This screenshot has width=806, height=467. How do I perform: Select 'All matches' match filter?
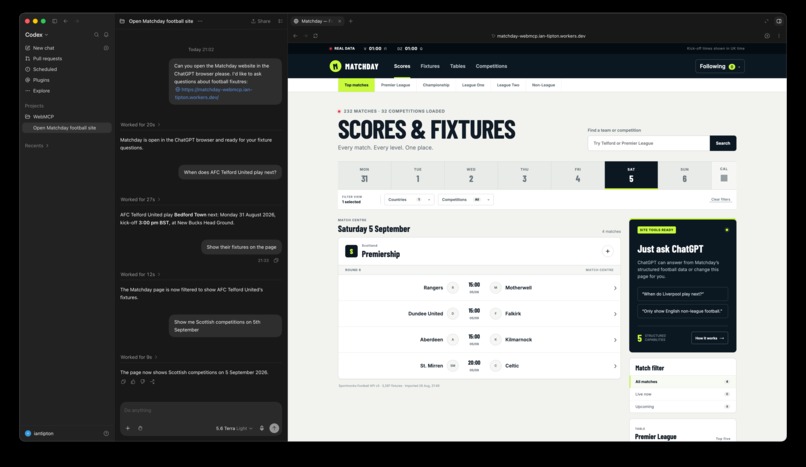click(683, 382)
